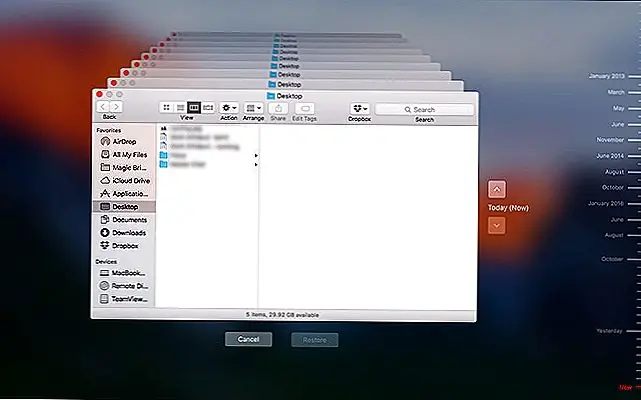Click the Cancel button
The height and width of the screenshot is (400, 641).
point(249,339)
